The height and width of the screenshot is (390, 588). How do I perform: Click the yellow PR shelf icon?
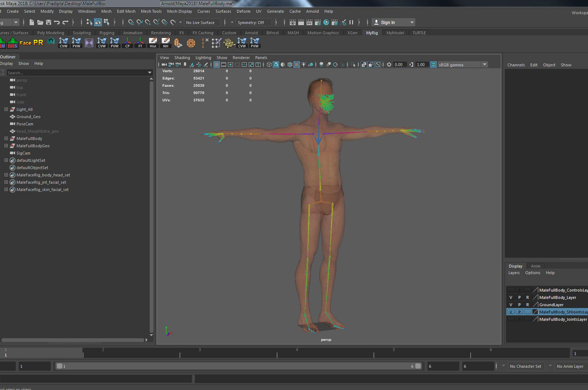38,43
